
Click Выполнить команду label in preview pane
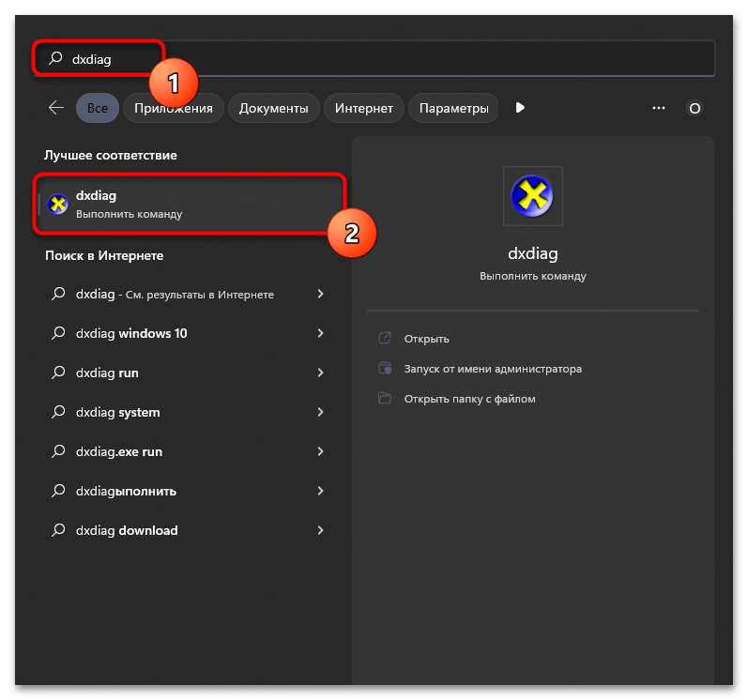pyautogui.click(x=533, y=277)
